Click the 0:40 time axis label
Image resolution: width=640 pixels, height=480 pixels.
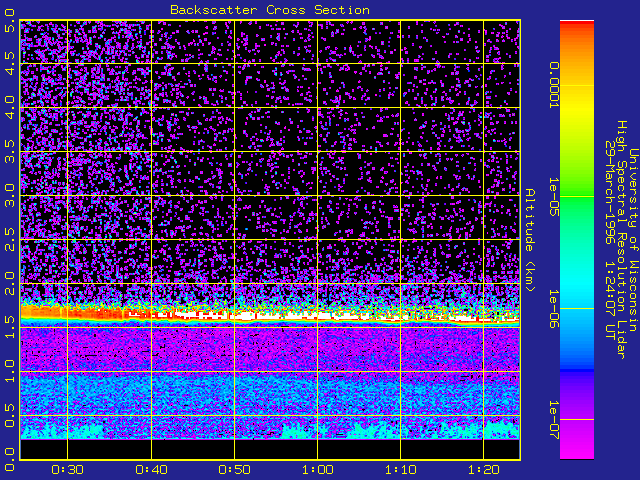pos(151,470)
